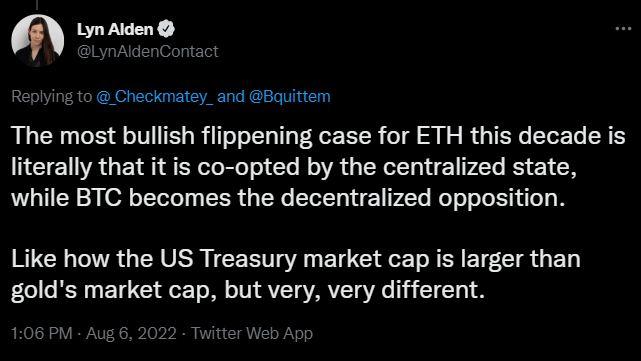Click the paragraph about US Treasury market cap
Image resolution: width=641 pixels, height=361 pixels.
point(296,274)
